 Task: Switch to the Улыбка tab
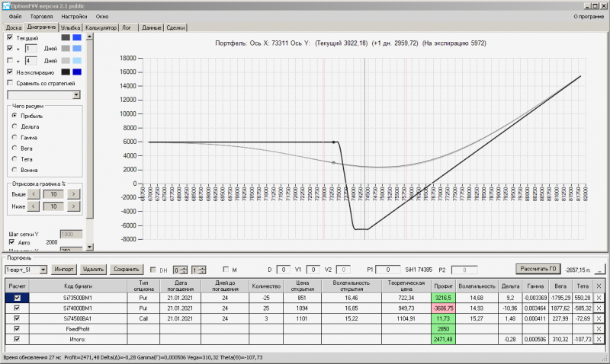[70, 27]
